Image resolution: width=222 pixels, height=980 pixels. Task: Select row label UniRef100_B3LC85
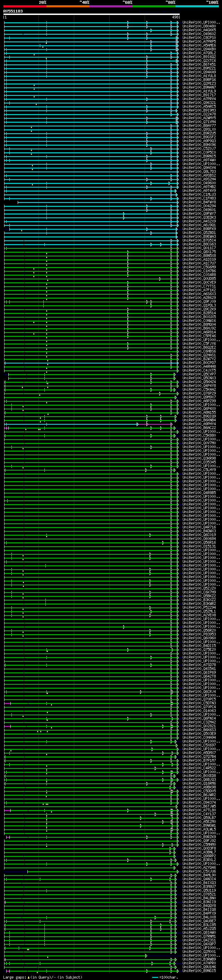pyautogui.click(x=199, y=924)
